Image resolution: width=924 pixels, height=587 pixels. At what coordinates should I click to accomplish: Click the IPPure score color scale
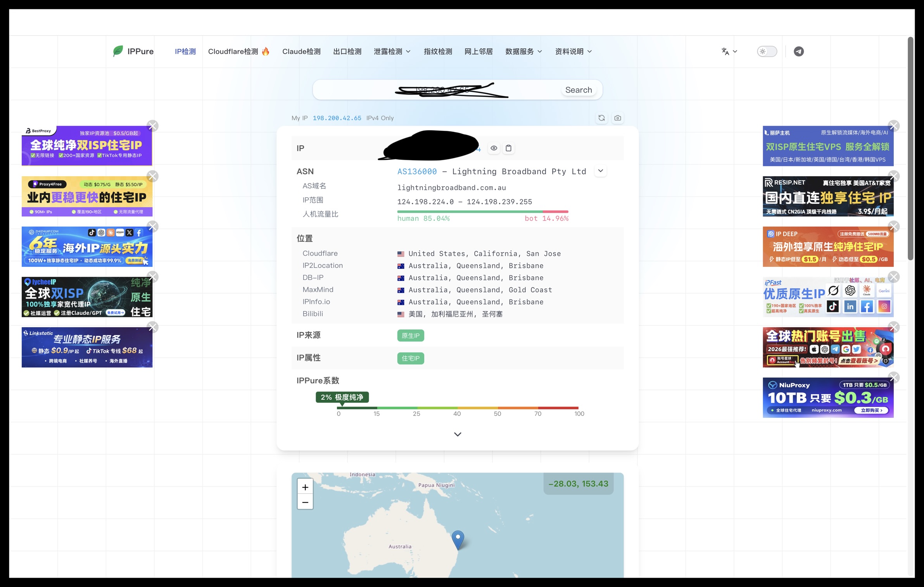point(458,408)
